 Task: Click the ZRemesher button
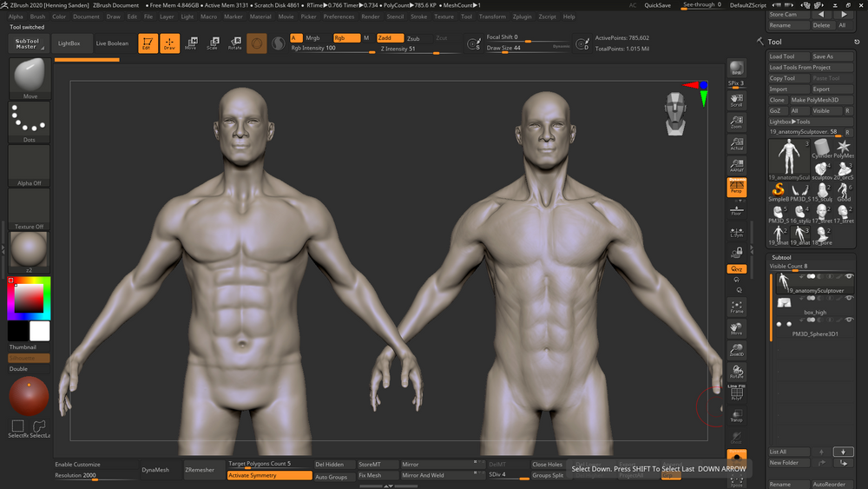click(200, 470)
